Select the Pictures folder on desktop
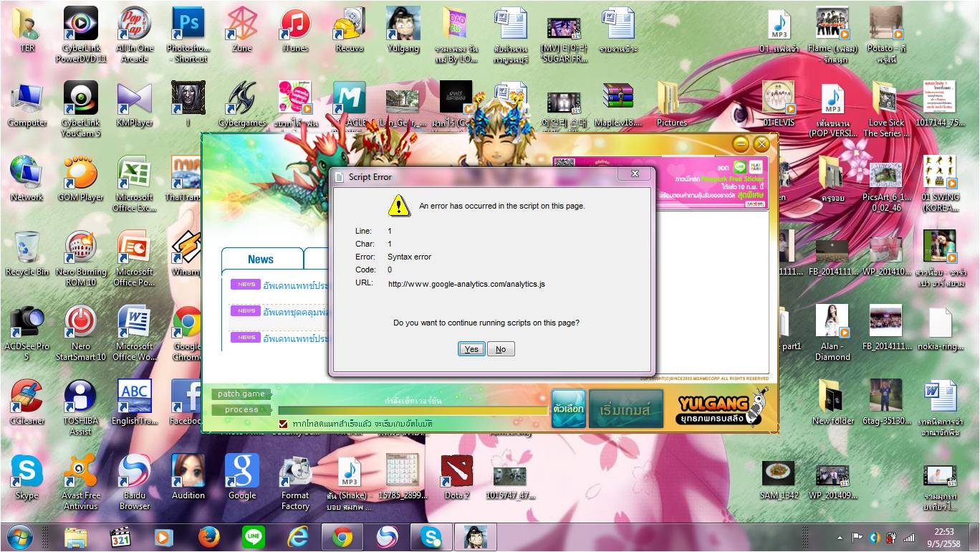This screenshot has height=552, width=980. (672, 105)
